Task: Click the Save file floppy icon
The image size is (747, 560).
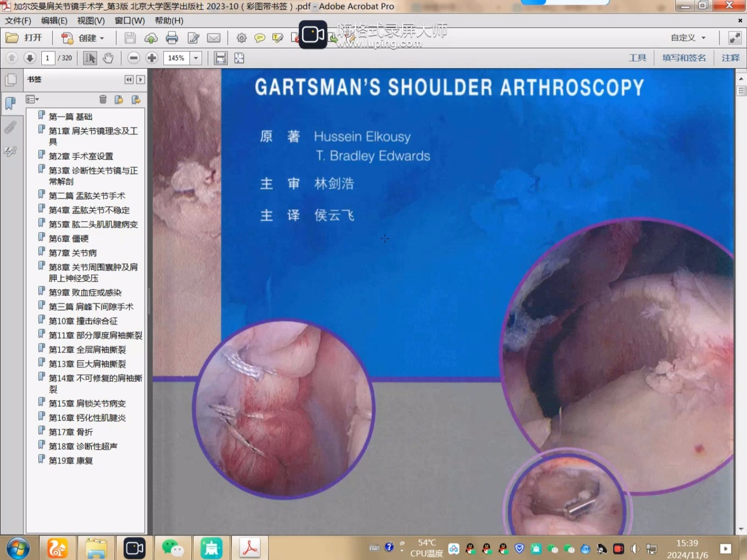Action: [130, 38]
